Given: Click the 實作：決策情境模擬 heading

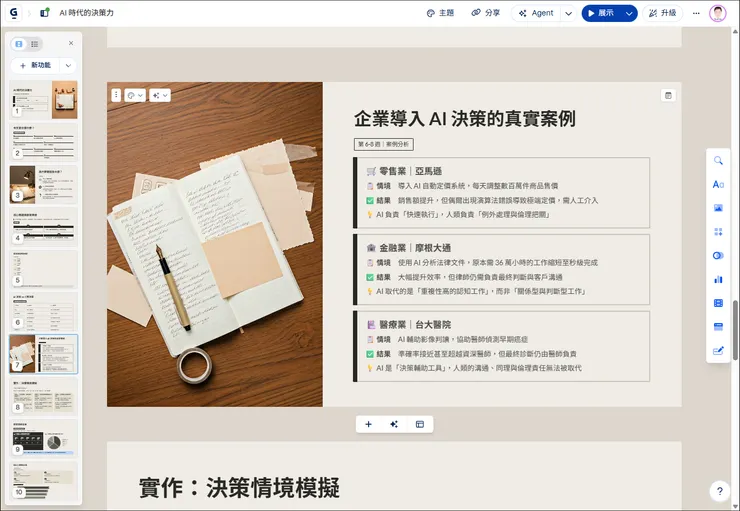Looking at the screenshot, I should tap(239, 488).
